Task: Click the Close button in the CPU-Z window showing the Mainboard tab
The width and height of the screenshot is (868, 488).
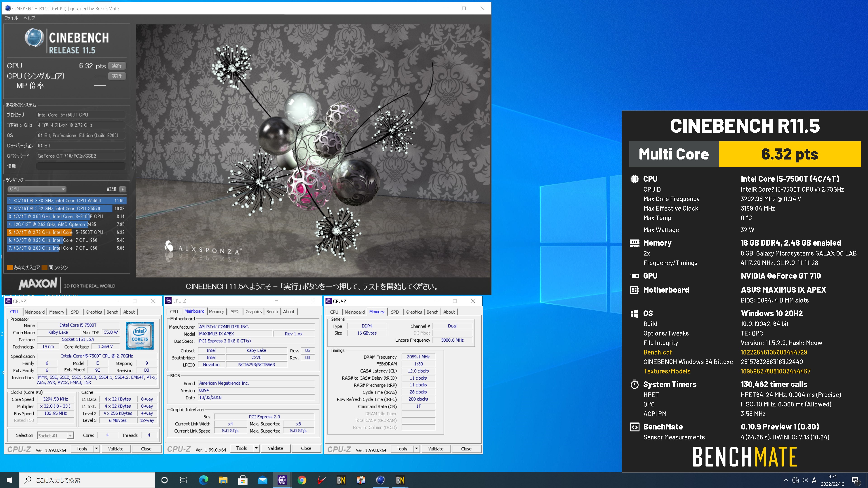Action: click(x=306, y=448)
